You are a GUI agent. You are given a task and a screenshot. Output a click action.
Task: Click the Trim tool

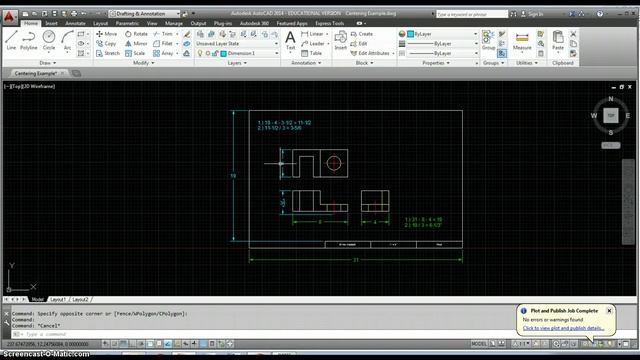tap(163, 34)
